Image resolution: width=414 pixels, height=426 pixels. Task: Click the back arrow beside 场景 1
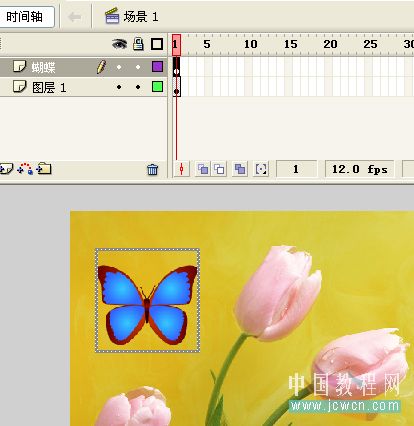tap(75, 17)
